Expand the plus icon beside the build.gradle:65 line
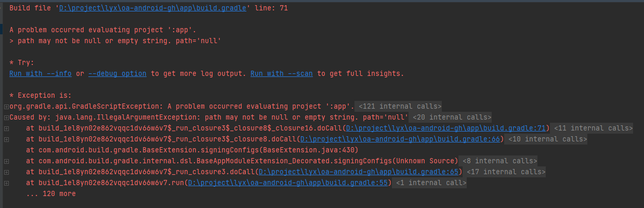 (x=6, y=172)
